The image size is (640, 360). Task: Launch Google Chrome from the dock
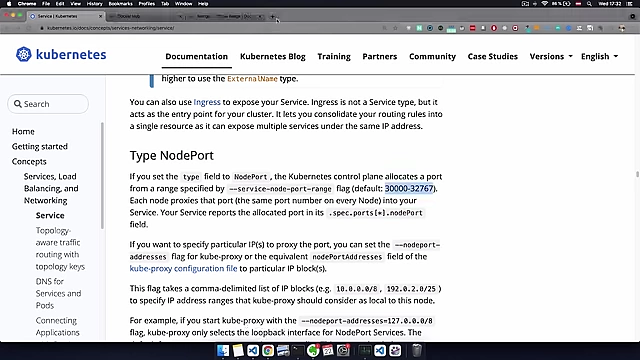pos(268,351)
